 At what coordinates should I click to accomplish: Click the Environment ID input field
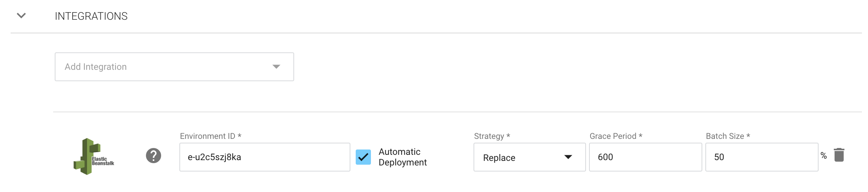265,157
